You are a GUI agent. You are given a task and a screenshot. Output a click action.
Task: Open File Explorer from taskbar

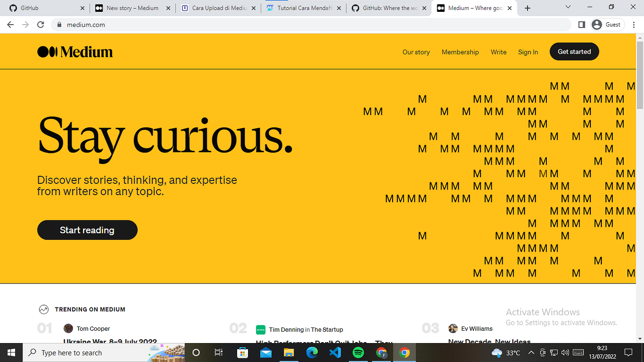pyautogui.click(x=289, y=353)
